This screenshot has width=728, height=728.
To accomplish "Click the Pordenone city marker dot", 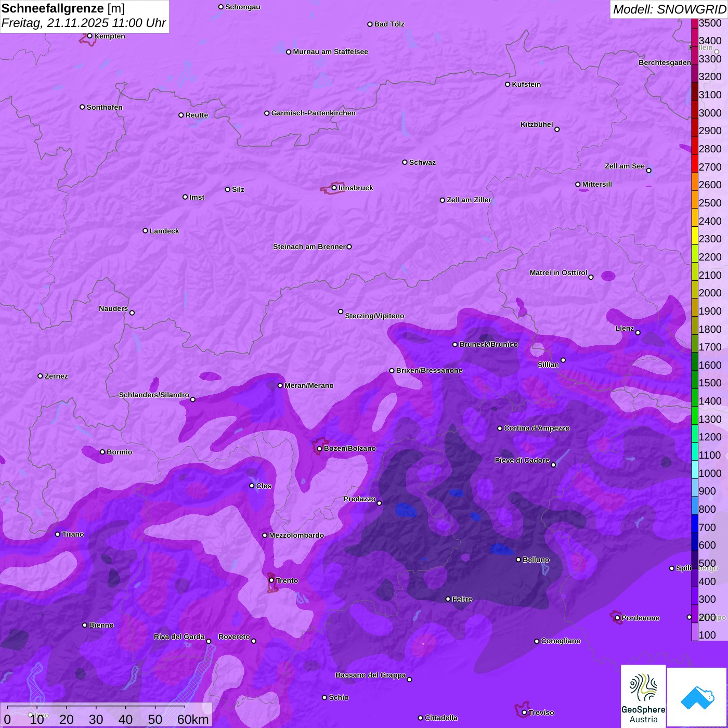I will pos(617,618).
